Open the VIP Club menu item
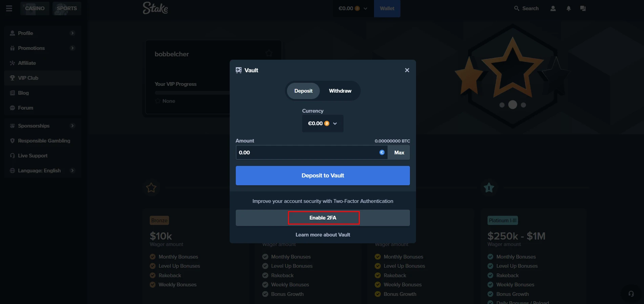644x304 pixels. pyautogui.click(x=43, y=78)
